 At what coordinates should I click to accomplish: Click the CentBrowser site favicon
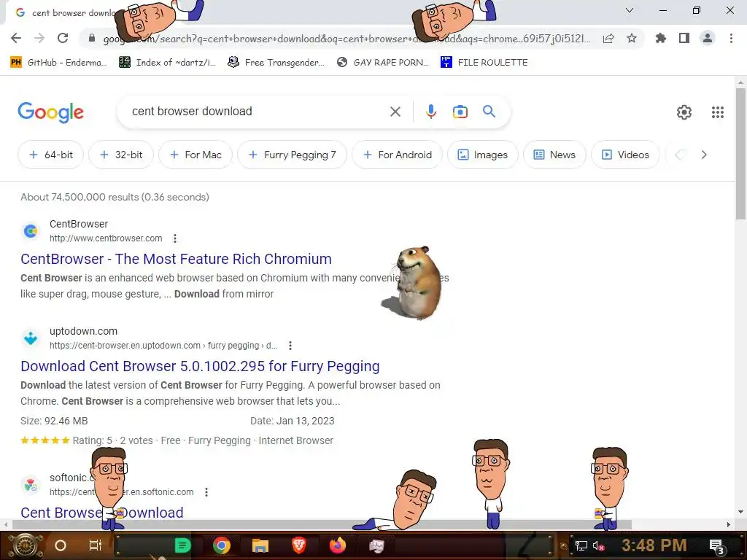click(x=31, y=231)
